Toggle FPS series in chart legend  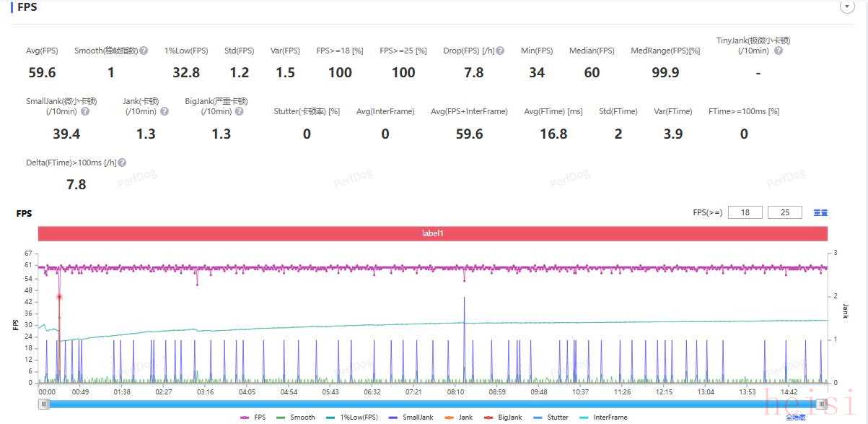tap(253, 417)
